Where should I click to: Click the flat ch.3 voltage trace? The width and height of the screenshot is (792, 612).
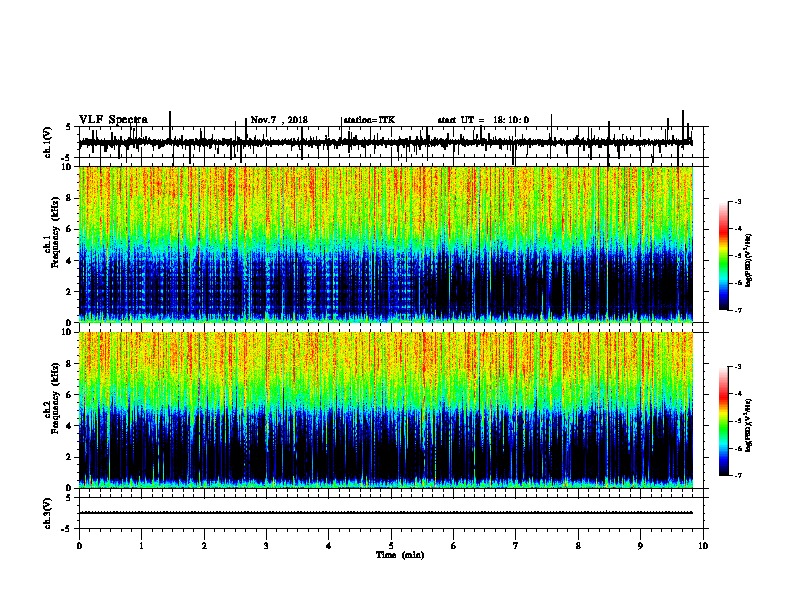pos(386,513)
